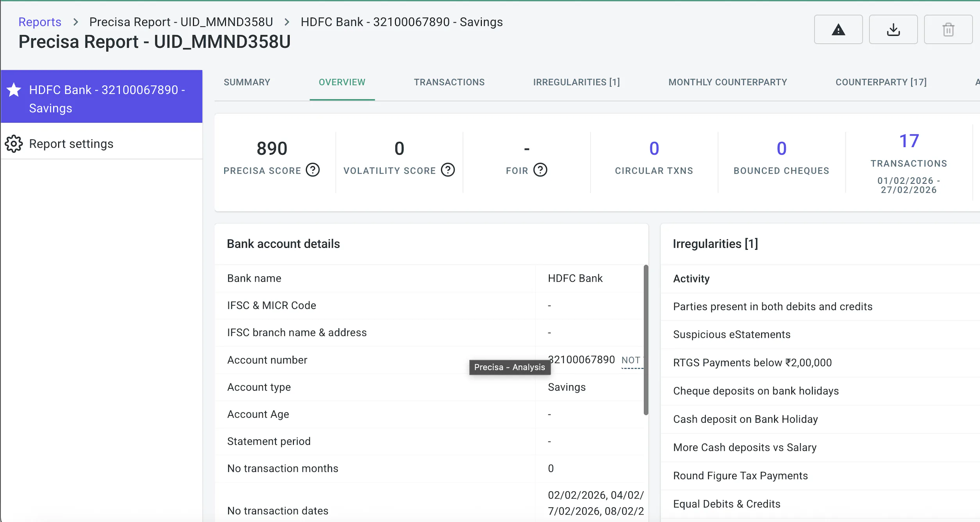
Task: Click the 'Statement period' row label
Action: click(269, 442)
